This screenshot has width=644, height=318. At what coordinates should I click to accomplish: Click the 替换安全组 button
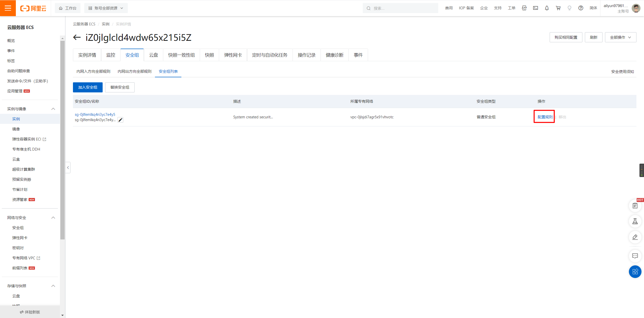click(x=120, y=87)
